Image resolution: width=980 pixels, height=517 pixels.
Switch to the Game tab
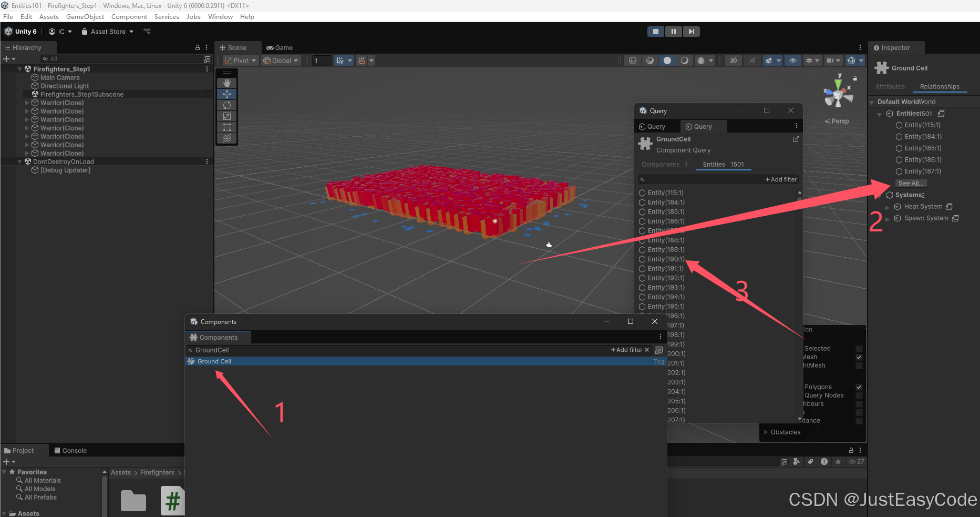[280, 47]
